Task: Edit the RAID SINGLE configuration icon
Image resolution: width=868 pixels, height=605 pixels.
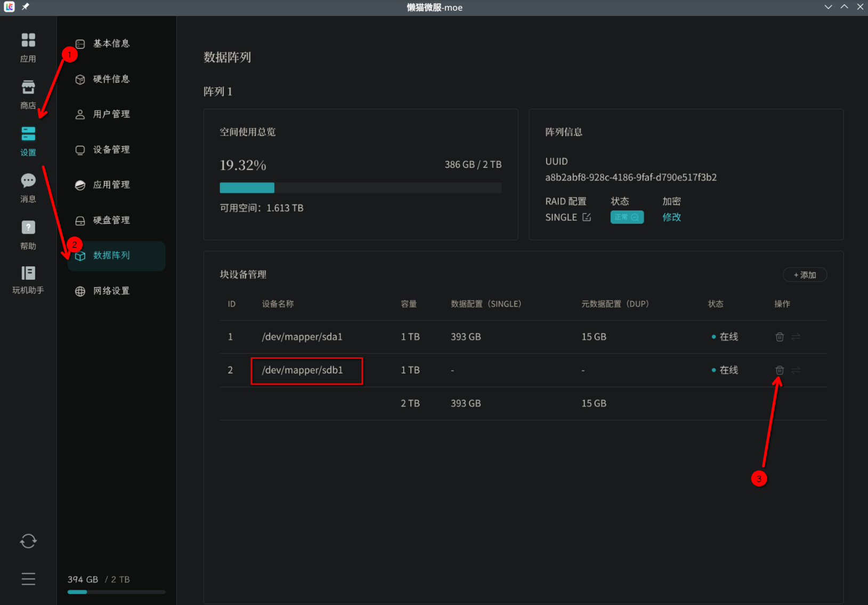Action: click(587, 217)
